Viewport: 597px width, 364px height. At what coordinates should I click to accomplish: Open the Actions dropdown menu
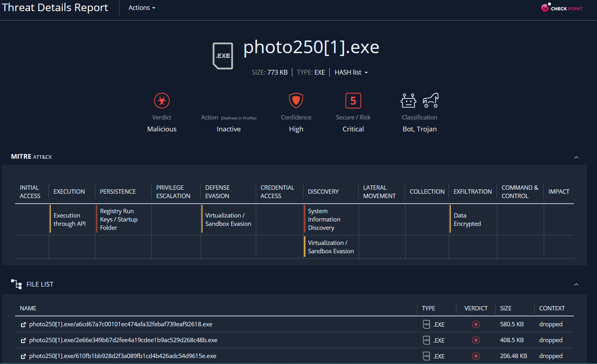[x=142, y=8]
